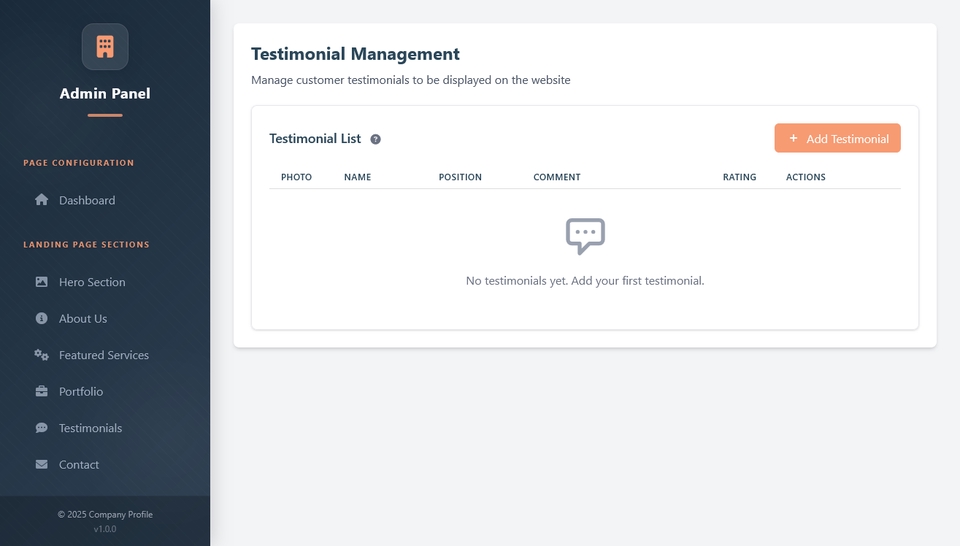Click the empty-state speech bubble icon
The image size is (960, 546).
[x=585, y=236]
